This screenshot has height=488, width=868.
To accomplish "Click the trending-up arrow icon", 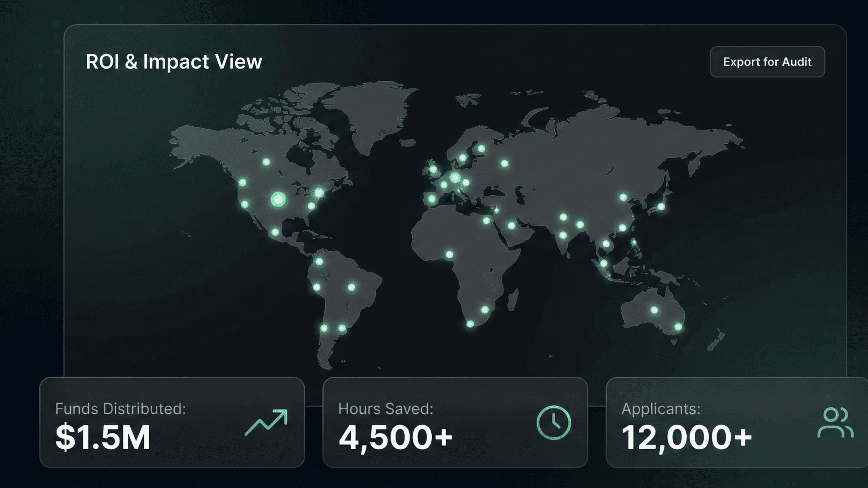I will point(266,422).
